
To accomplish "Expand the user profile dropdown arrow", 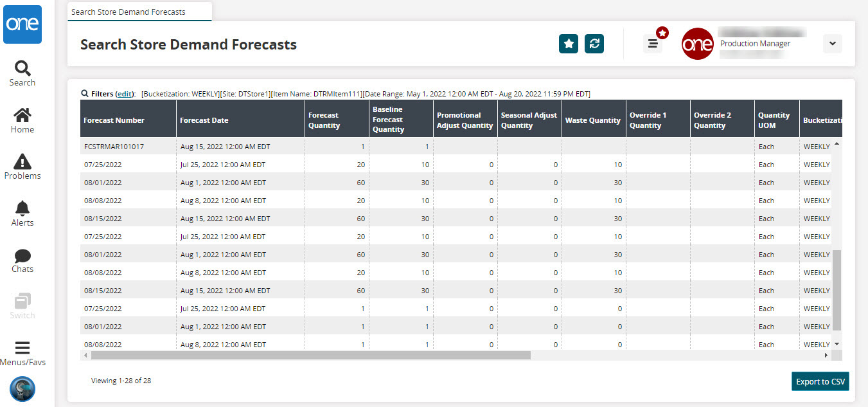I will [832, 44].
